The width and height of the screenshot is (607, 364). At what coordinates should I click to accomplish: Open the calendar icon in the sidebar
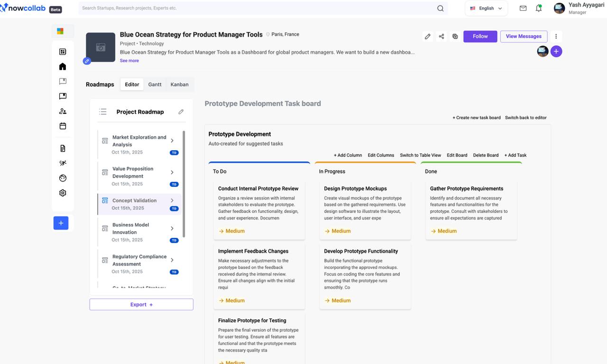(62, 126)
